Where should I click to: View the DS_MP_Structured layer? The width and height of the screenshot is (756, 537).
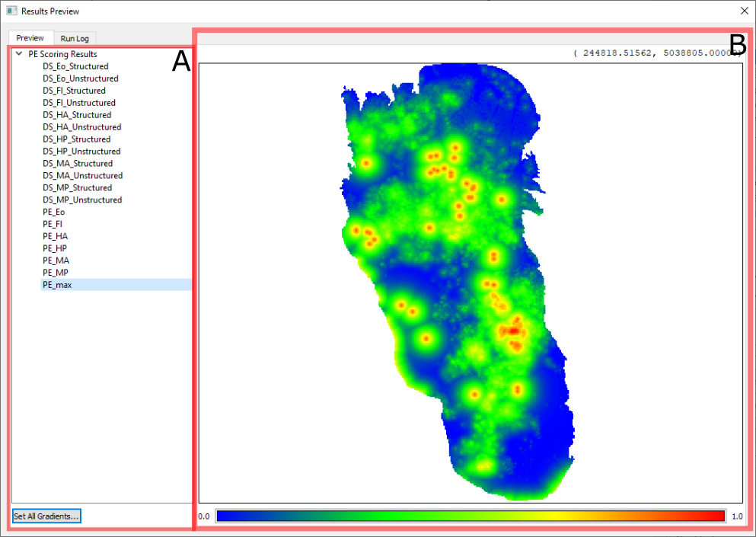point(77,187)
